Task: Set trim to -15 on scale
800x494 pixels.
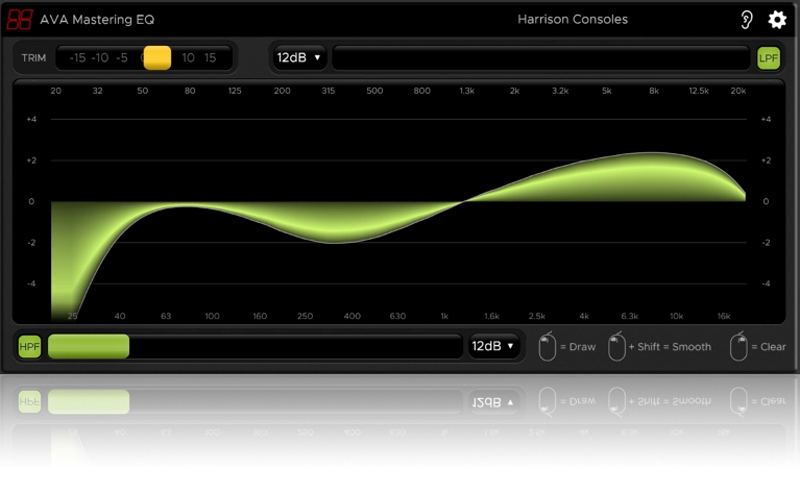Action: point(77,58)
